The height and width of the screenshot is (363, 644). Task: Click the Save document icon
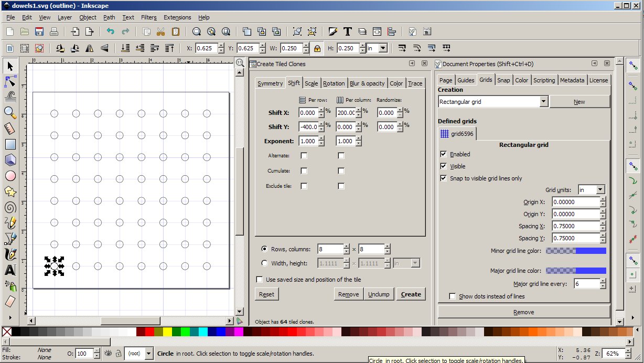point(39,31)
